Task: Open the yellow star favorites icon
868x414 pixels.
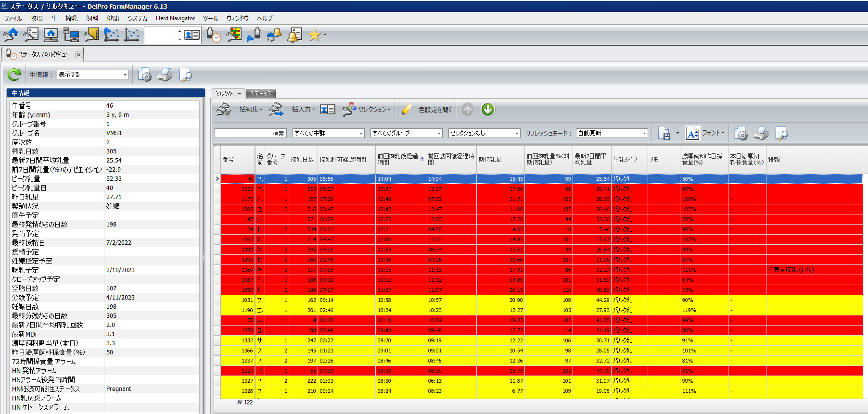Action: [x=314, y=35]
